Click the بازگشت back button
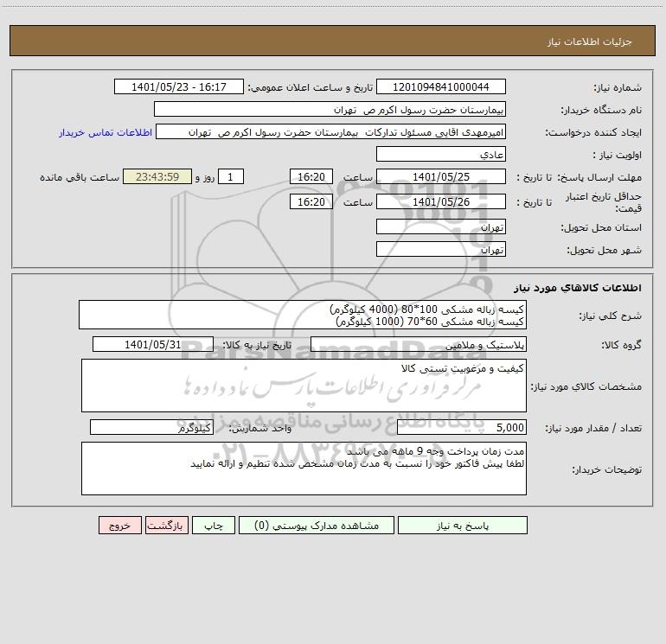 [166, 526]
